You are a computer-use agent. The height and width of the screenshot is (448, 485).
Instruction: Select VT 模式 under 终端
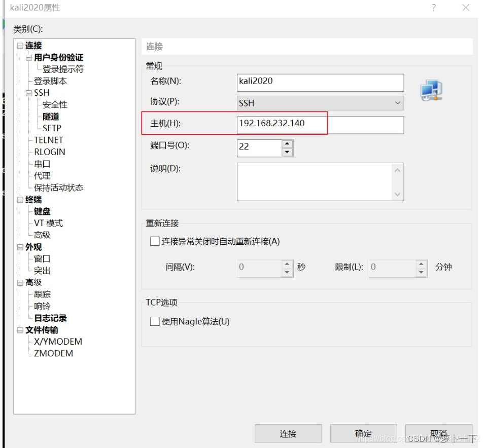click(x=48, y=223)
